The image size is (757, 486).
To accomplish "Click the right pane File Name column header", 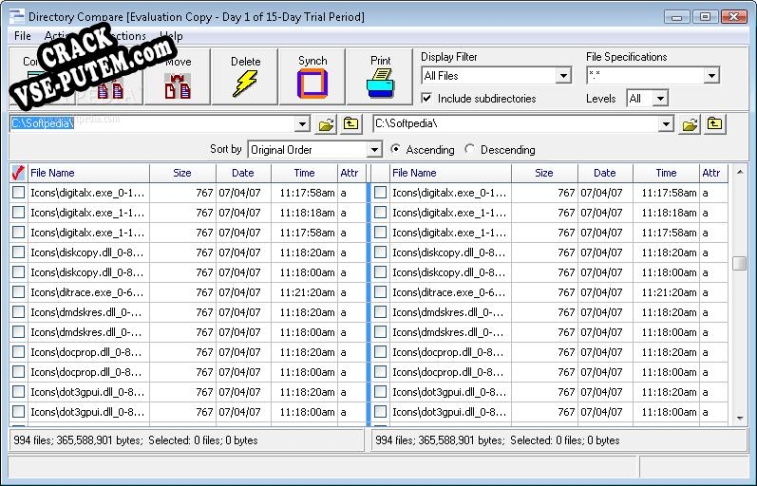I will pos(451,173).
